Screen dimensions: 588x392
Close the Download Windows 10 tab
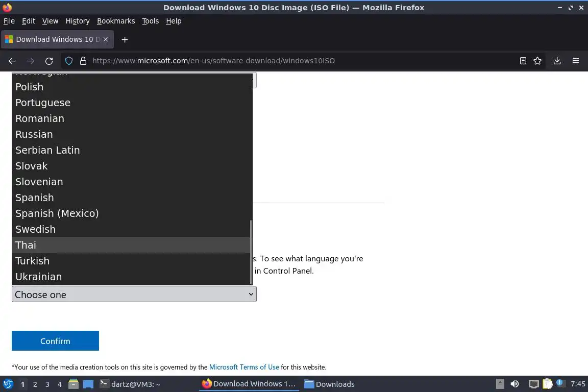click(x=106, y=39)
